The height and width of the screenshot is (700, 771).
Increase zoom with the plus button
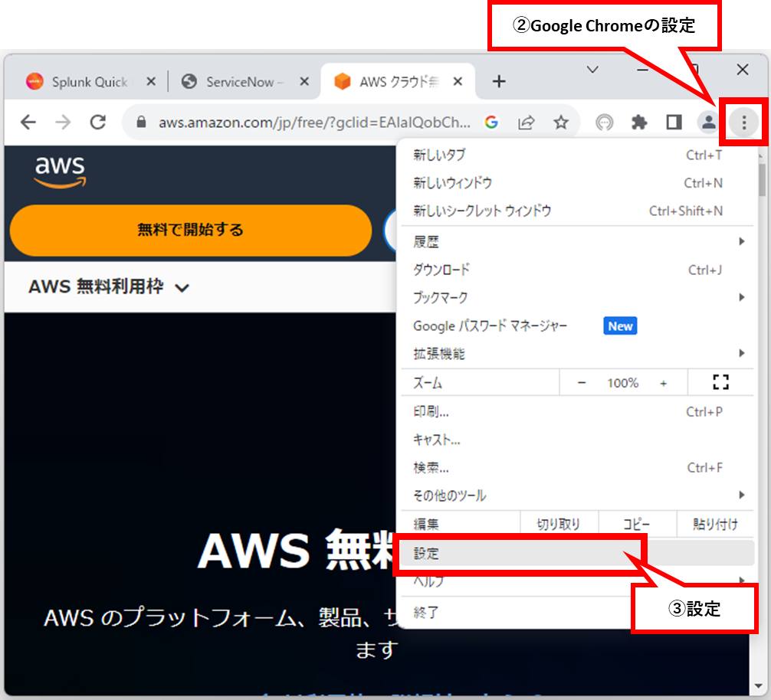(663, 383)
